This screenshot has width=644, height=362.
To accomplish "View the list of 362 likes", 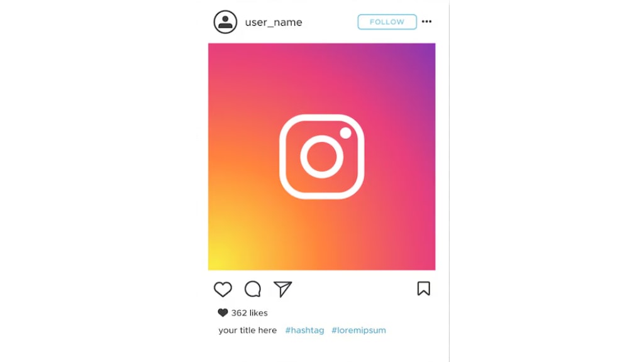I will pos(249,313).
